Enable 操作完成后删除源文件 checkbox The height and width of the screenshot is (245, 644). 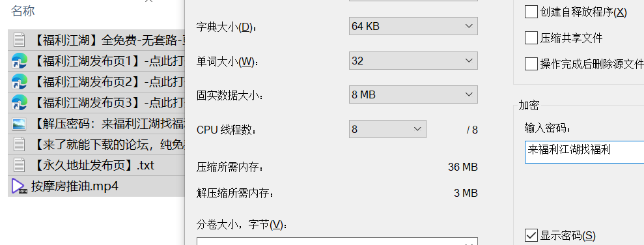(531, 64)
